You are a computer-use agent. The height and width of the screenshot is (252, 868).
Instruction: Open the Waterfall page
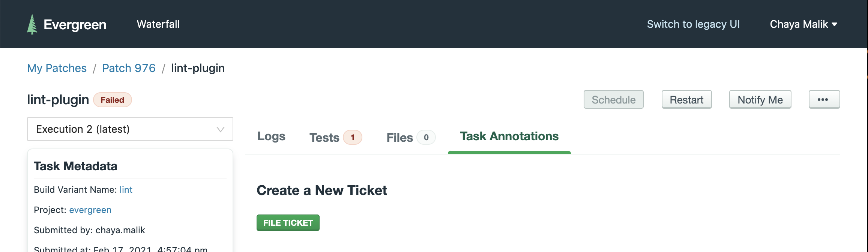(158, 24)
